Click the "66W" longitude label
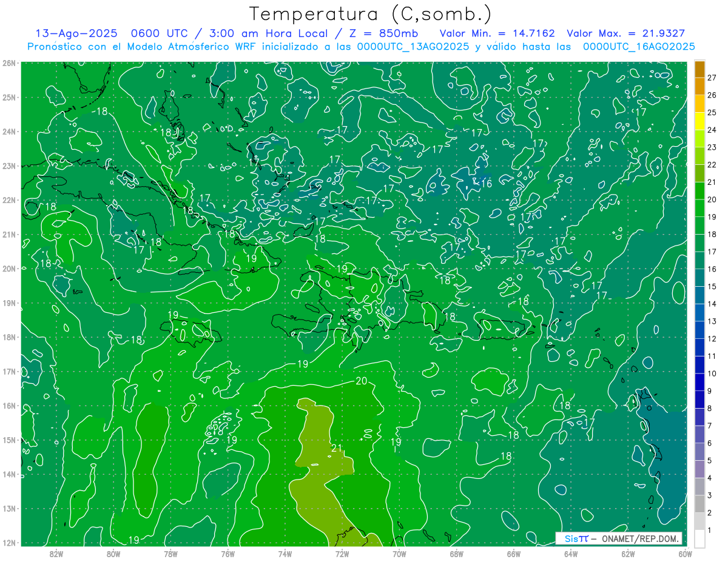Screen dimensions: 728x562 coord(514,554)
